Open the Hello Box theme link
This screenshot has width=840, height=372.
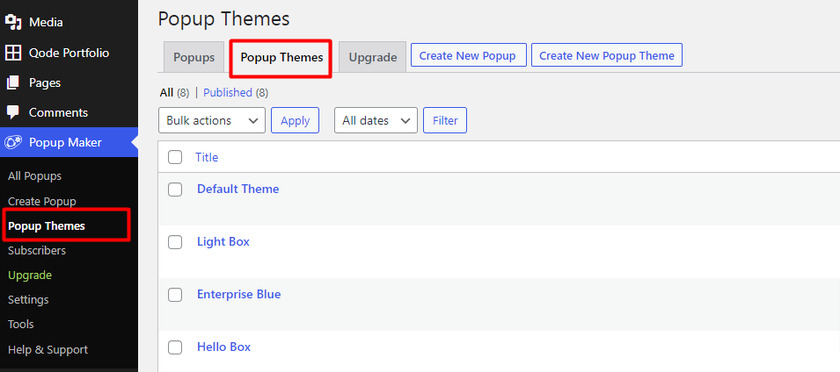click(x=224, y=347)
